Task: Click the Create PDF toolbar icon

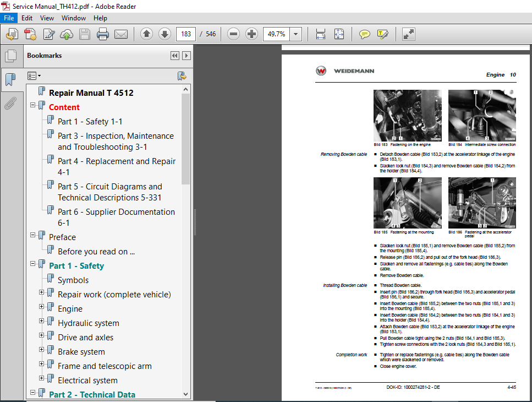Action: click(30, 34)
